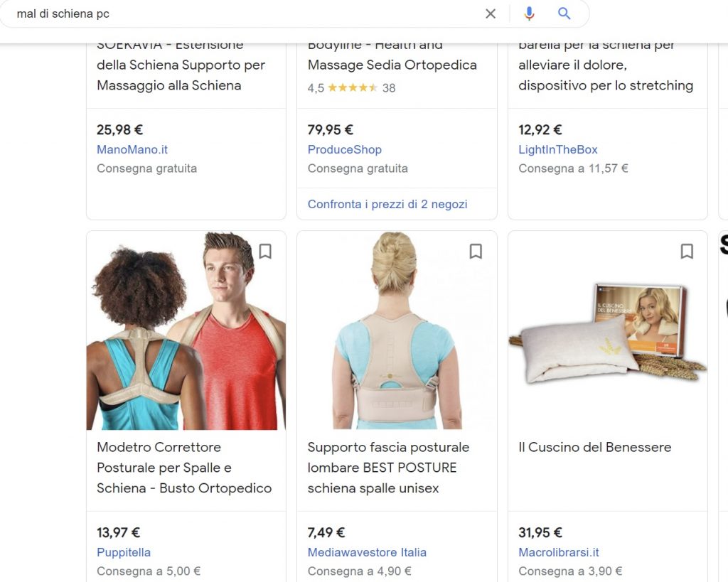Screen dimensions: 728x582
Task: Save the Supporto fascia posturale item bookmark
Action: pos(476,251)
